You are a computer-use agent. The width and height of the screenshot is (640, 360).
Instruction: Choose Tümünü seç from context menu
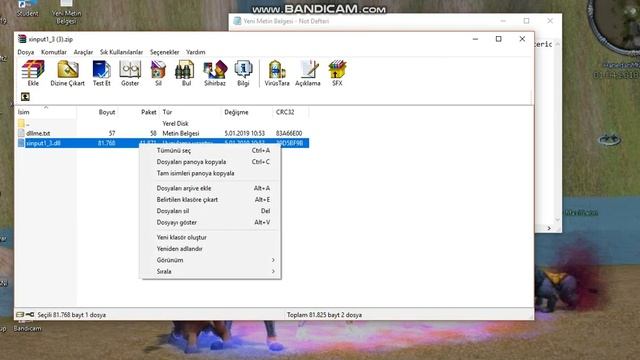[211, 150]
